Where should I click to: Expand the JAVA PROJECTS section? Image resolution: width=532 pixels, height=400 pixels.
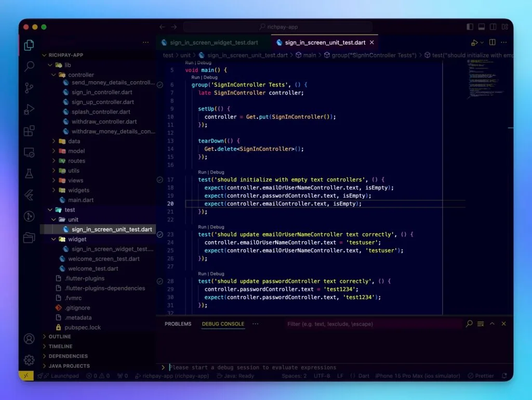(x=98, y=366)
